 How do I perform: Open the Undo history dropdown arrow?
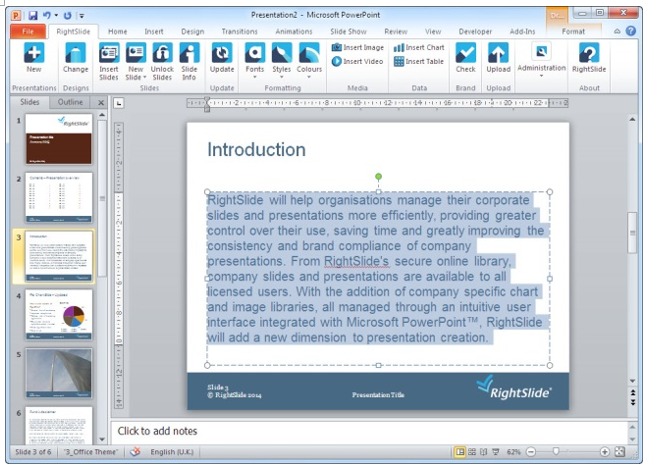click(x=56, y=16)
